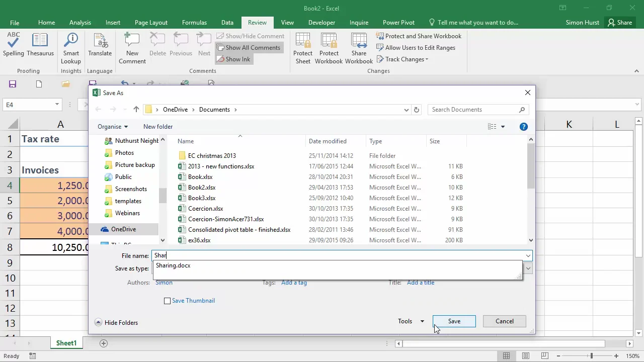The image size is (644, 362).
Task: Click the Save button
Action: tap(454, 321)
